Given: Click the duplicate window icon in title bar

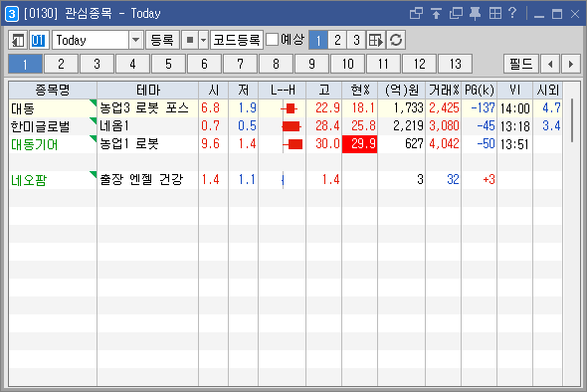Looking at the screenshot, I should coord(456,14).
